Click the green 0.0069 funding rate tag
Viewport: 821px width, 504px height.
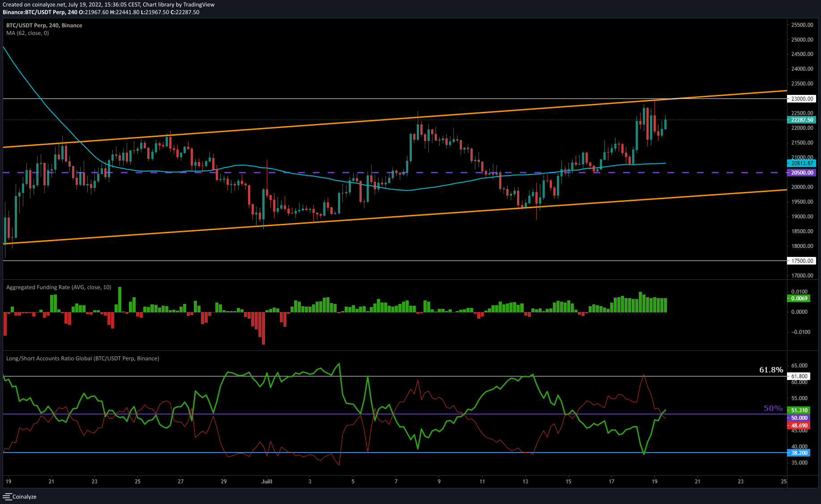click(x=800, y=298)
